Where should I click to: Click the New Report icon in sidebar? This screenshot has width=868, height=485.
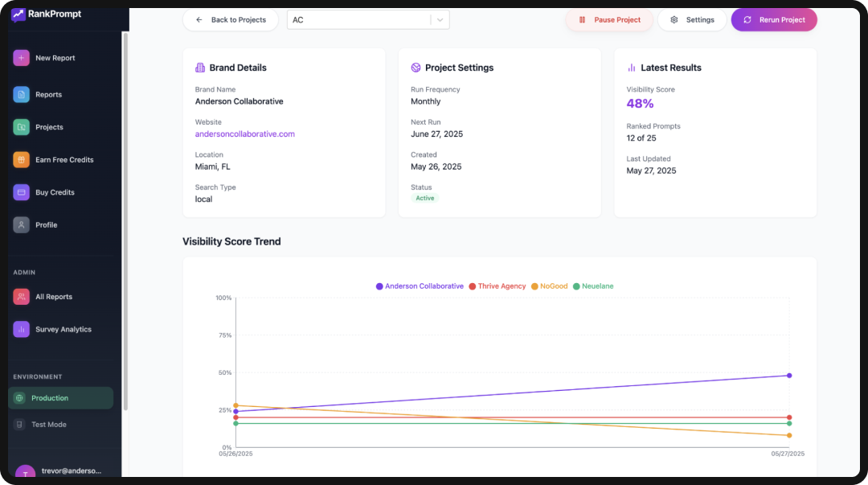pos(19,58)
